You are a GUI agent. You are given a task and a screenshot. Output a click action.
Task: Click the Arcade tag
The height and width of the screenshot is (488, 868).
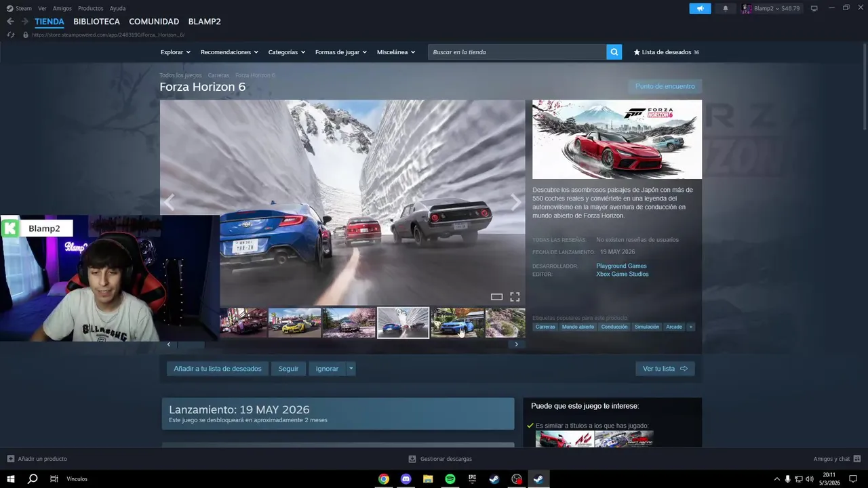tap(674, 327)
